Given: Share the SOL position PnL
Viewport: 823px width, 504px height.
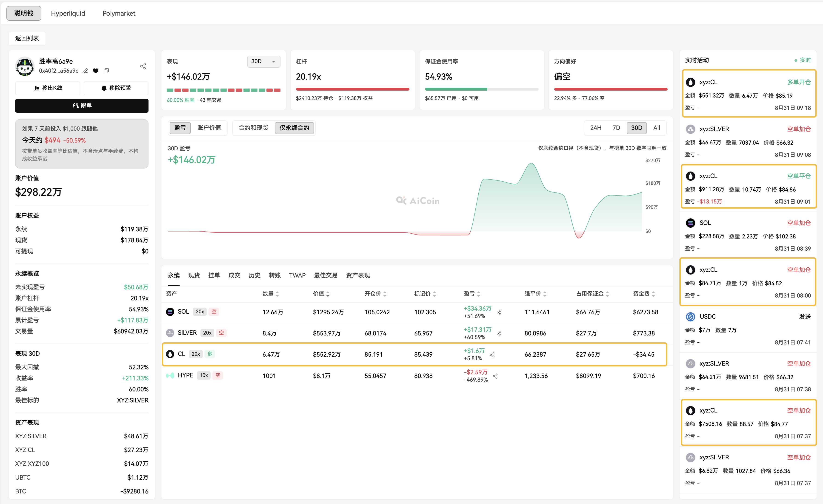Looking at the screenshot, I should 499,313.
